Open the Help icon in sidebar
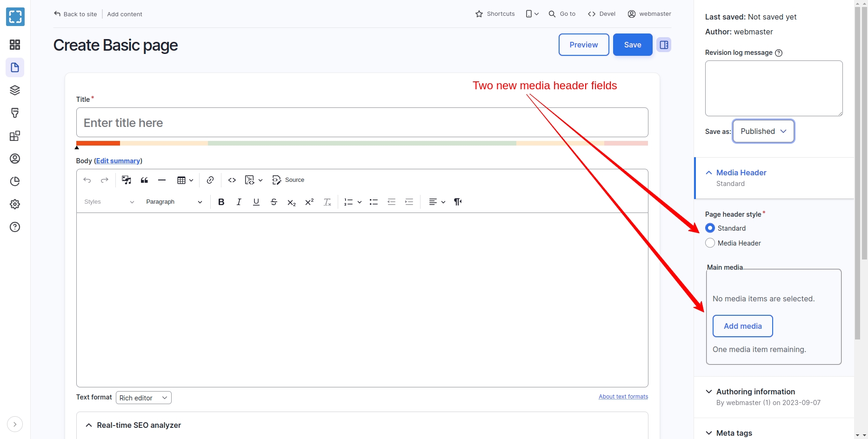 coord(15,227)
